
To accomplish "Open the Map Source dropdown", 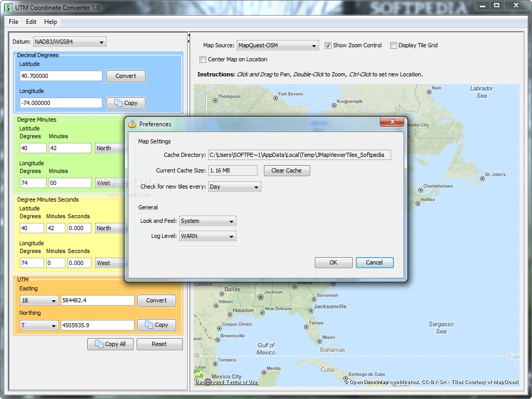I will click(277, 45).
